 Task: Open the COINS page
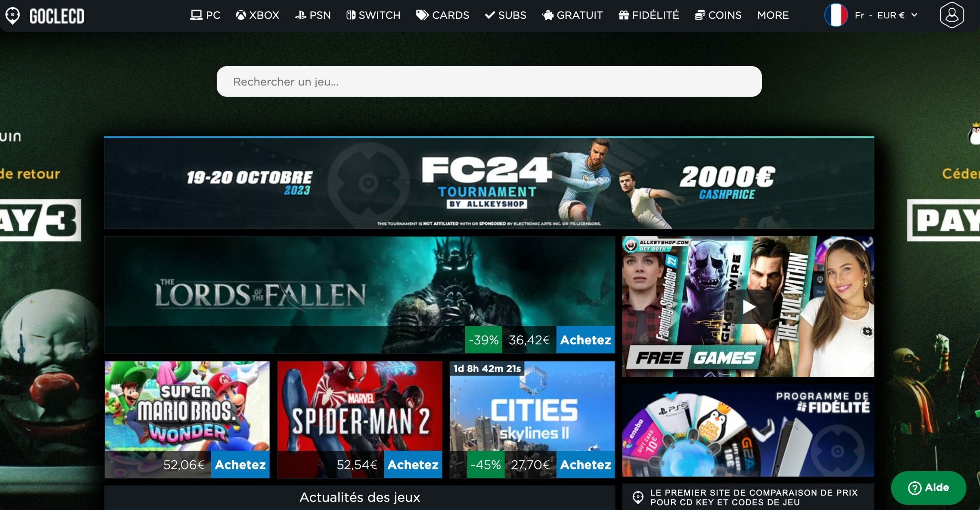pyautogui.click(x=718, y=15)
